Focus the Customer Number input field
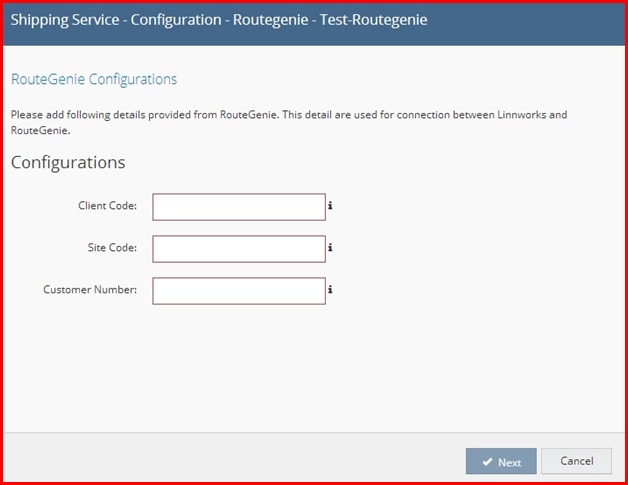 pyautogui.click(x=239, y=291)
